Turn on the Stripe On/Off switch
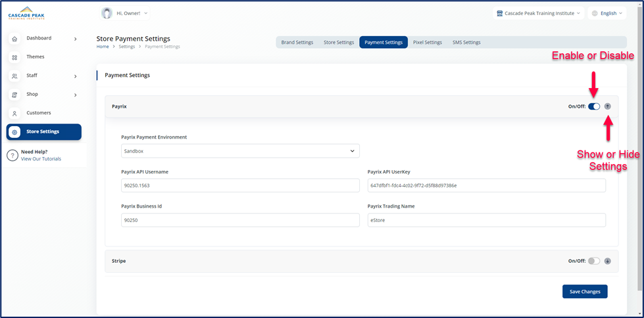The width and height of the screenshot is (644, 318). [594, 261]
